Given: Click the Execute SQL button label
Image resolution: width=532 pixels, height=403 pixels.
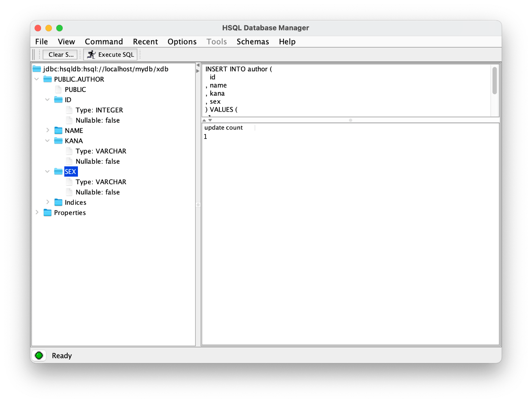Looking at the screenshot, I should [x=116, y=54].
